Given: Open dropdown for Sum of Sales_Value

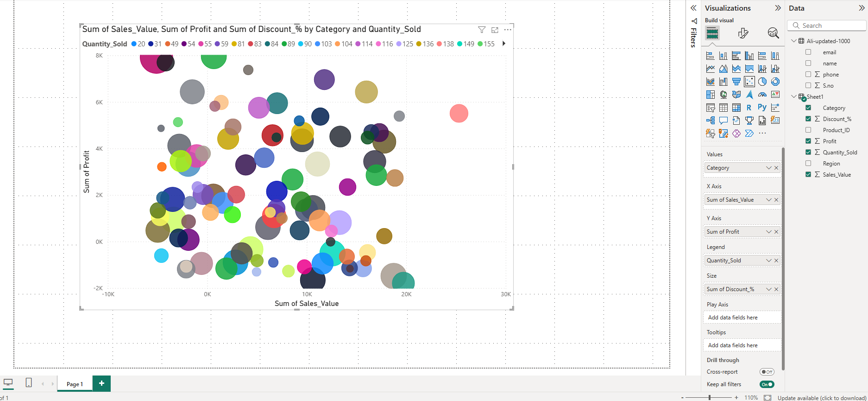Looking at the screenshot, I should pos(768,200).
